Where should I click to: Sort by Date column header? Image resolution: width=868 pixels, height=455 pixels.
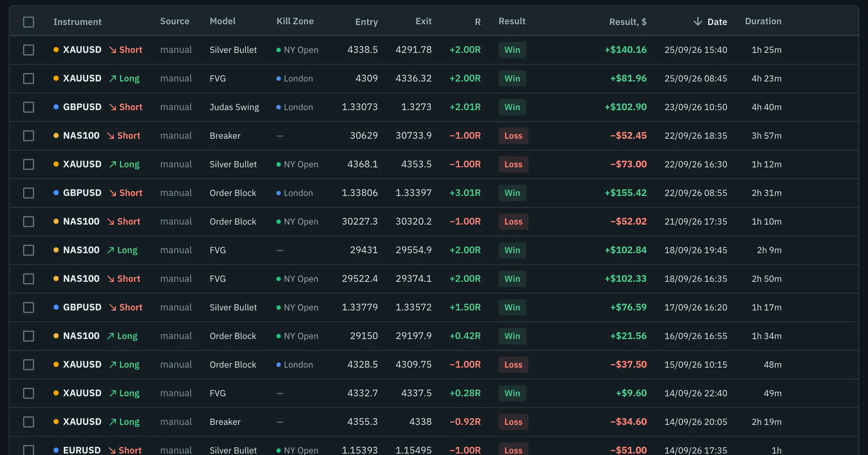tap(717, 22)
